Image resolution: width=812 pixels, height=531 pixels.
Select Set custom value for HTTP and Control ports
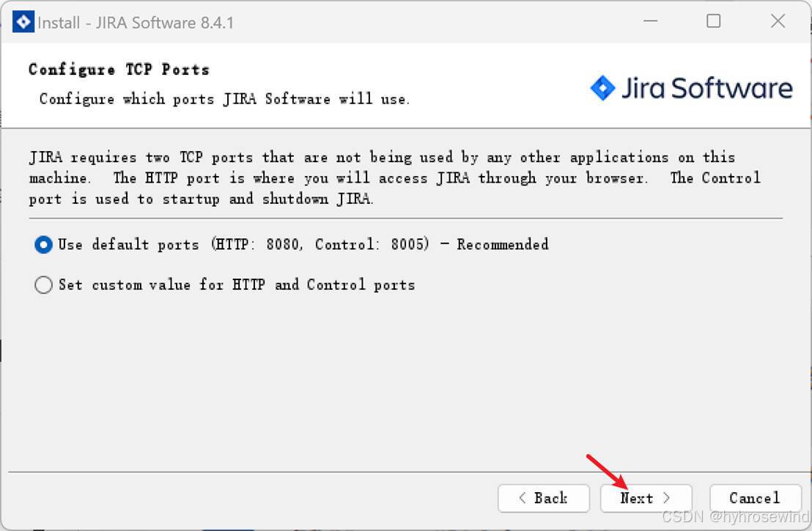[x=43, y=285]
